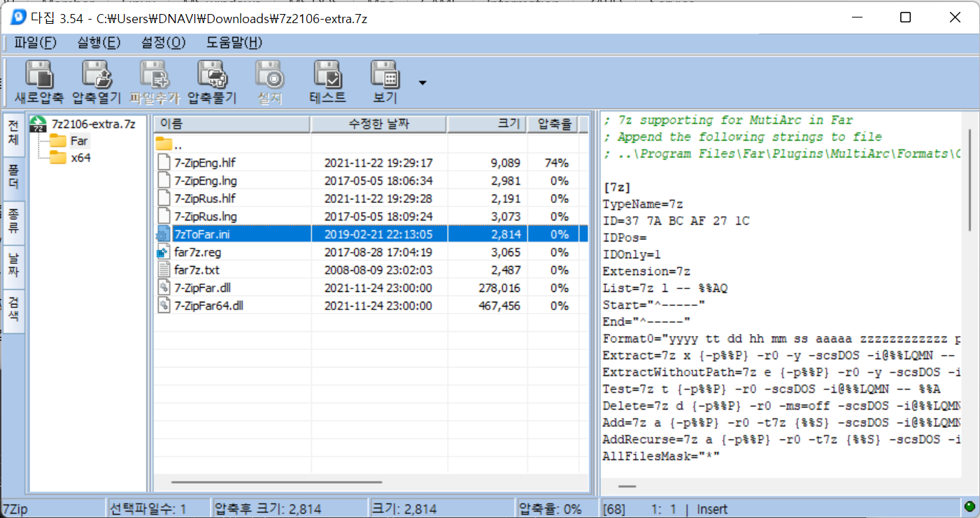The image size is (980, 518).
Task: Click the 다집 app icon in title bar
Action: (18, 17)
